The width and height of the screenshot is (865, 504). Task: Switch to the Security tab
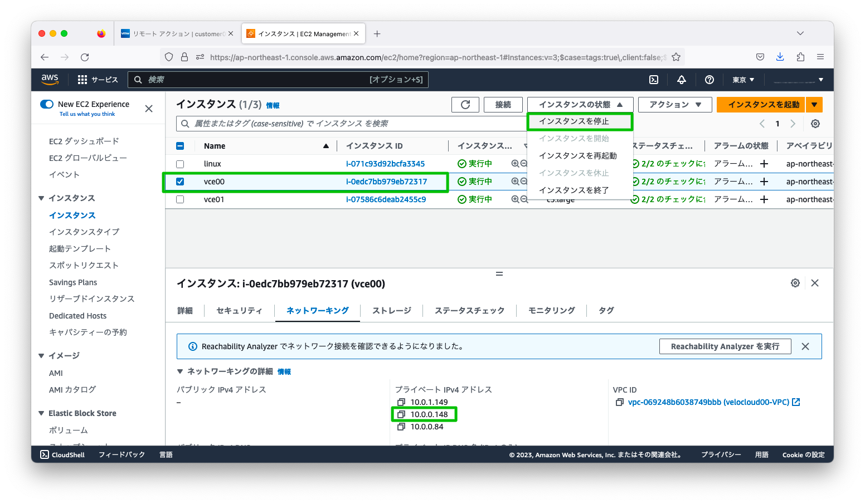pyautogui.click(x=239, y=311)
